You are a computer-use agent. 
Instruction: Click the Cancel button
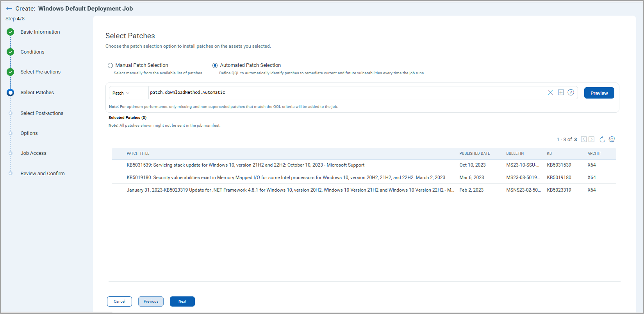tap(120, 301)
